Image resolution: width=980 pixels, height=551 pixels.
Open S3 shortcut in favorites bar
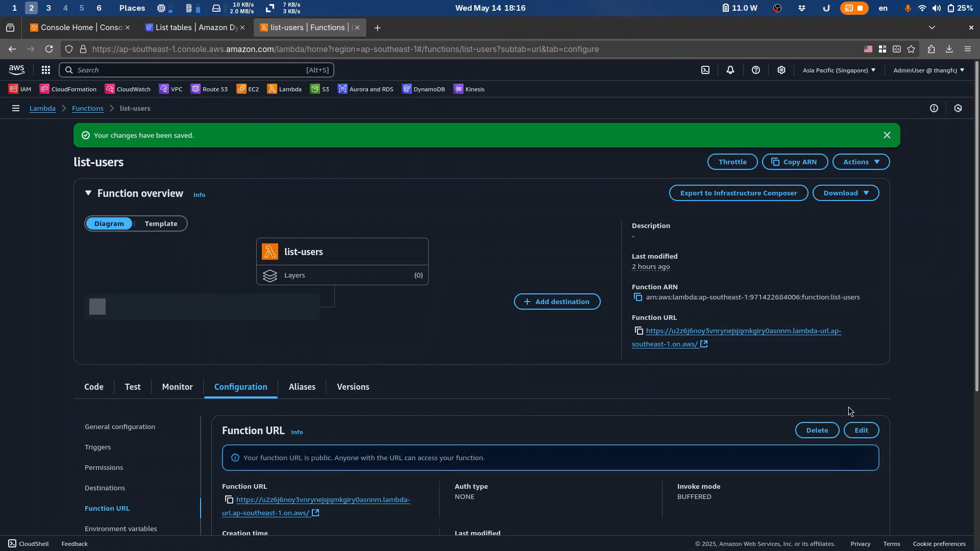point(320,89)
